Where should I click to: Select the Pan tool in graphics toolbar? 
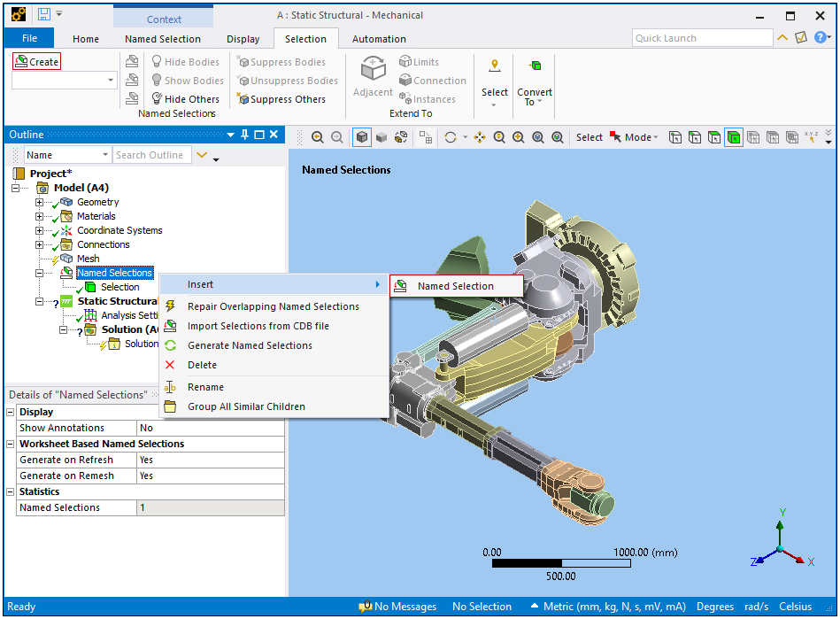pyautogui.click(x=480, y=137)
